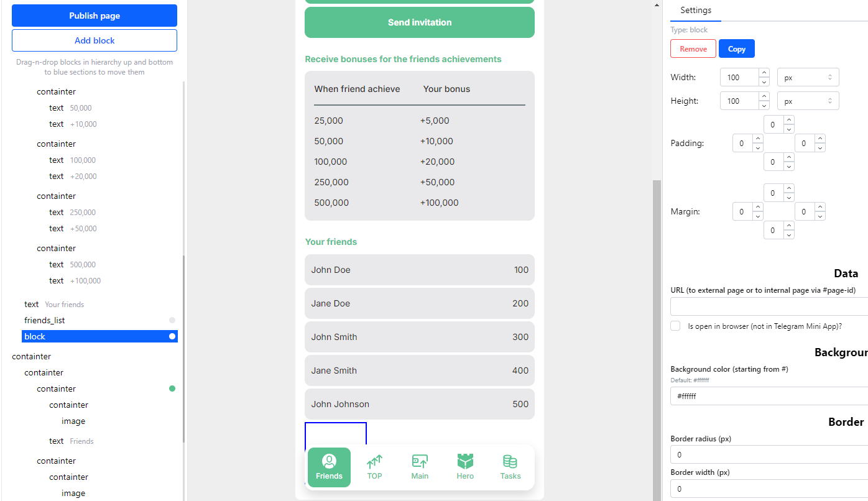Open the Width unit px dropdown

click(x=808, y=78)
